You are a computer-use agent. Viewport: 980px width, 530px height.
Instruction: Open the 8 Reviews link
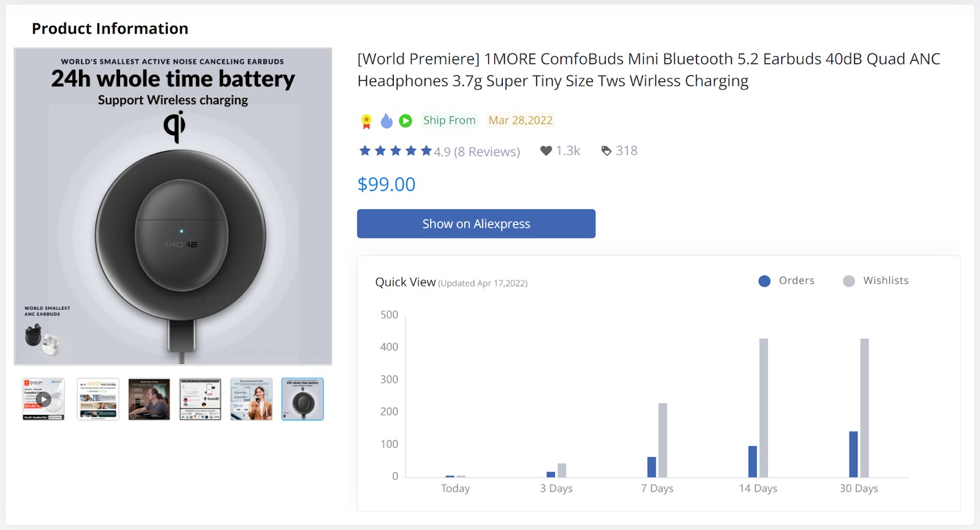click(486, 151)
